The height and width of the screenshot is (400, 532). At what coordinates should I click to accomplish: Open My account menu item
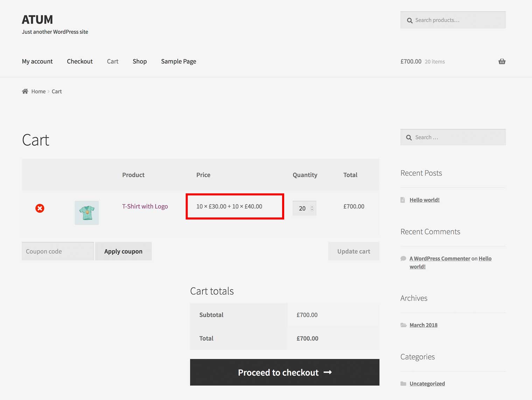pyautogui.click(x=37, y=62)
